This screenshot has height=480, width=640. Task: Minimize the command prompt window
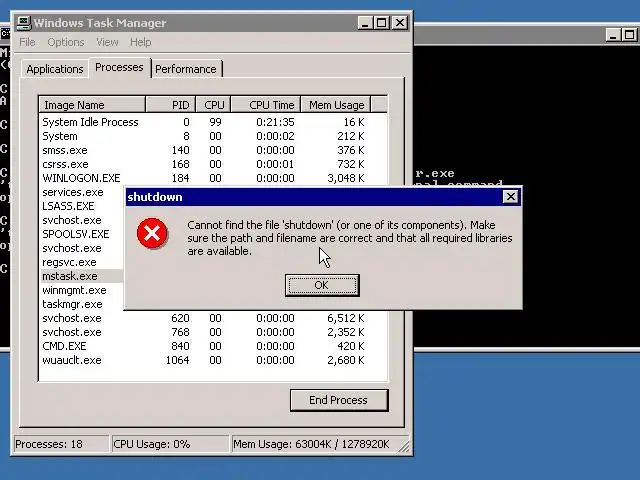click(613, 35)
